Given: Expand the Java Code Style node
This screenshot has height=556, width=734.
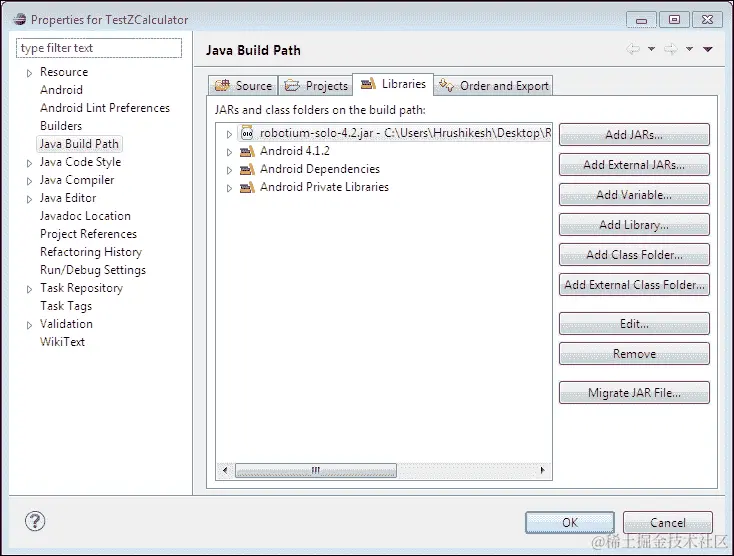Looking at the screenshot, I should click(x=29, y=163).
